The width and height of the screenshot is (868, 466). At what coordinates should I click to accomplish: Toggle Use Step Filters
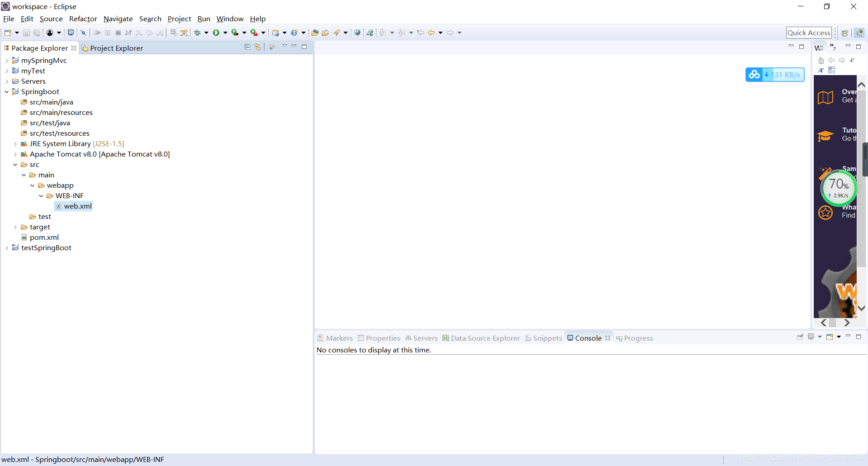click(x=184, y=33)
